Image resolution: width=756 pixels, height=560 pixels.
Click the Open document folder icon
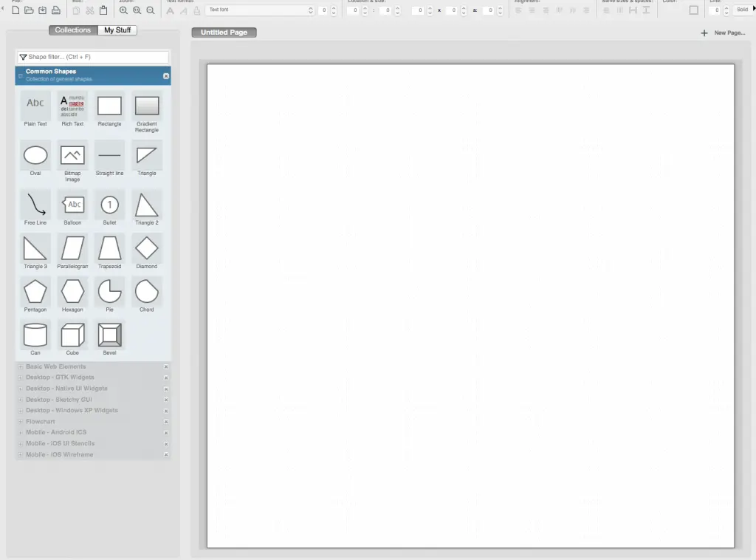(29, 10)
